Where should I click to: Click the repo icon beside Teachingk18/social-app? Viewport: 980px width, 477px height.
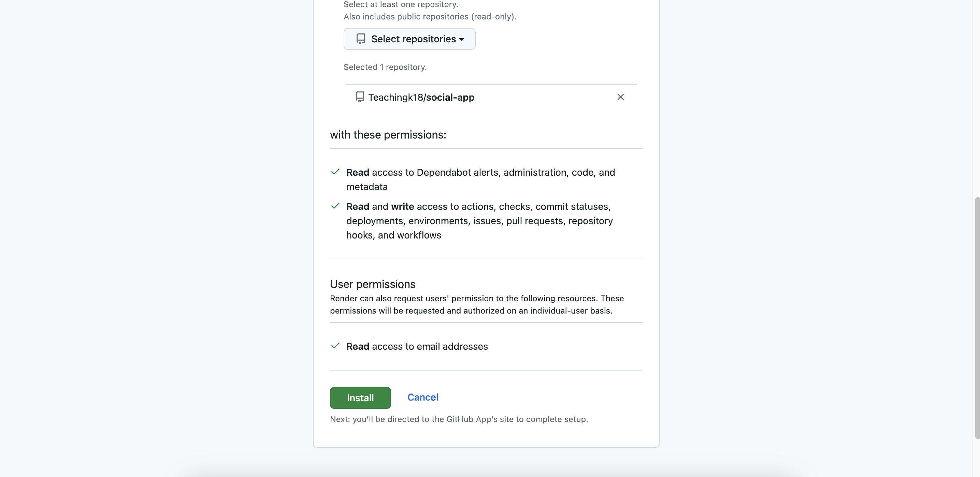point(360,97)
